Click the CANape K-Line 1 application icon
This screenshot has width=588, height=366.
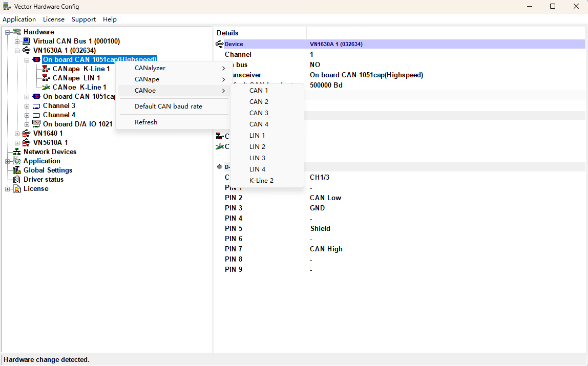pyautogui.click(x=46, y=69)
